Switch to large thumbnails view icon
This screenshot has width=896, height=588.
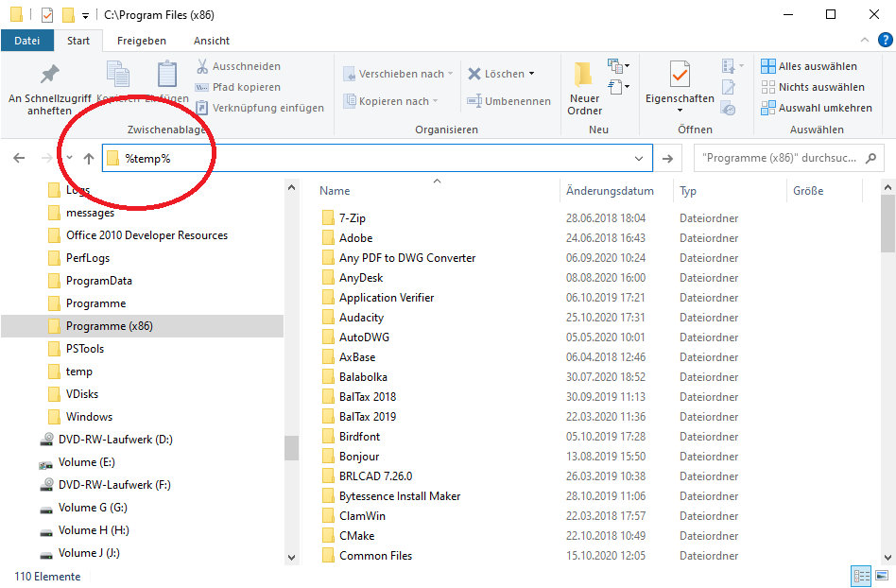[882, 576]
